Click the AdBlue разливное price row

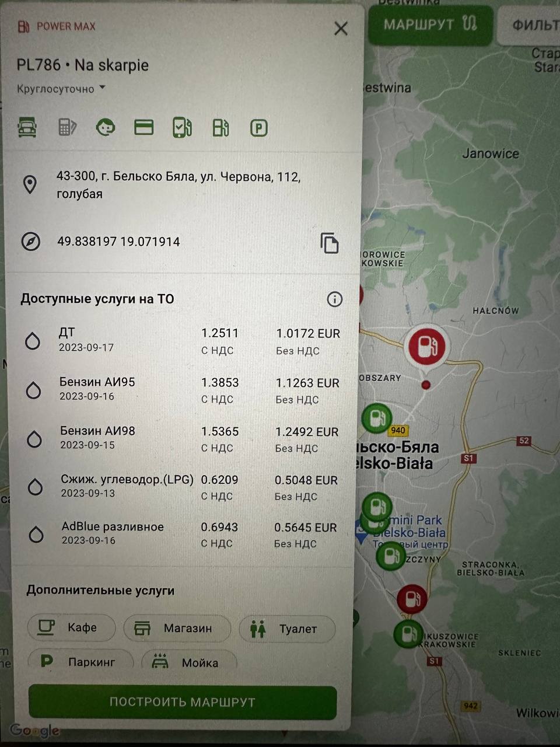[x=182, y=535]
